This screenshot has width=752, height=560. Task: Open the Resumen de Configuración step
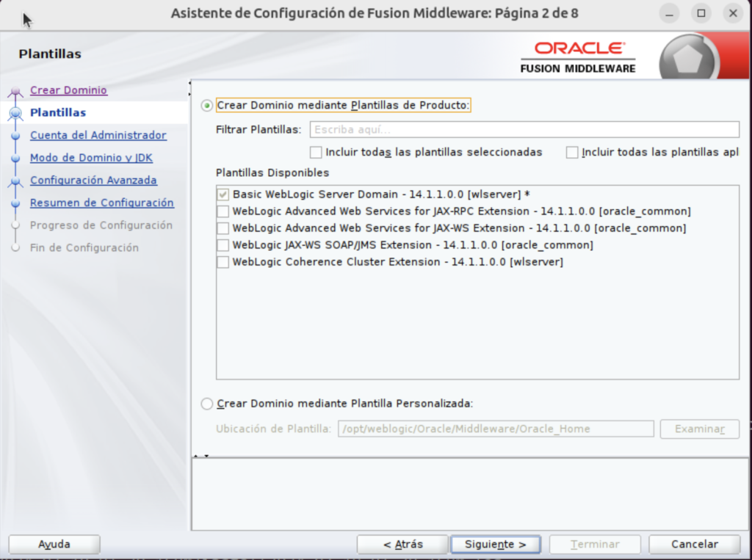(101, 203)
